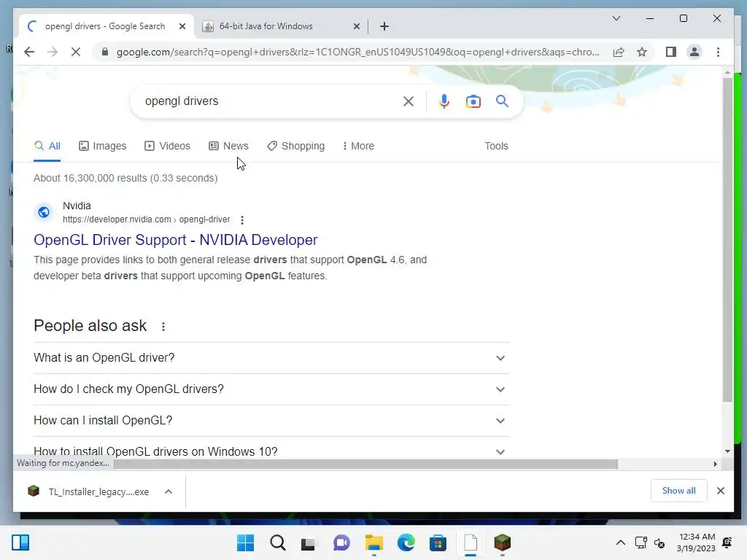747x560 pixels.
Task: Open the network display tray icon
Action: click(x=640, y=542)
